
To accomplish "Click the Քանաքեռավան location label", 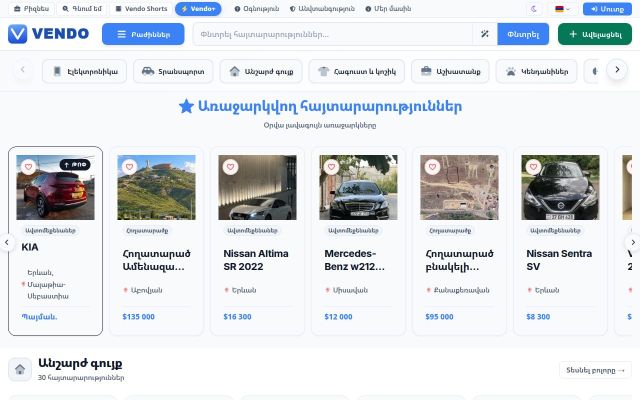I will point(462,290).
